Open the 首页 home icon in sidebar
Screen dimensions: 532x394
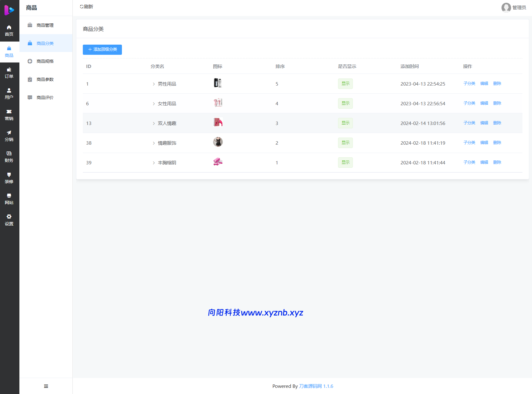(9, 28)
